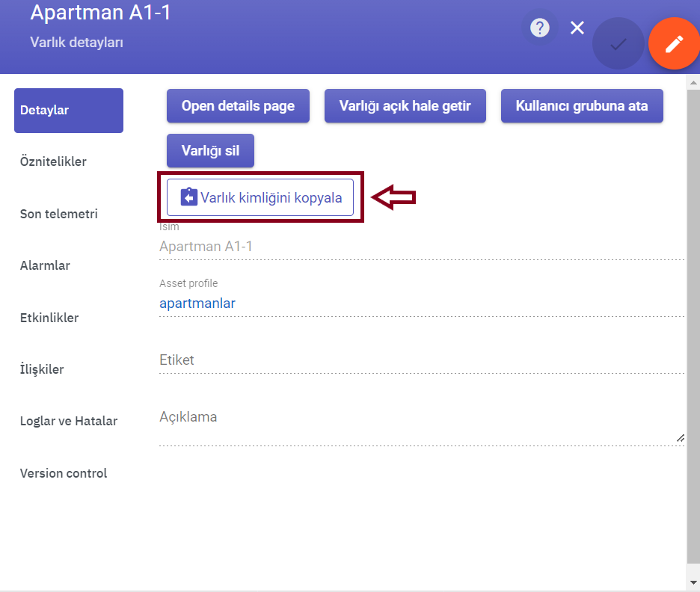The image size is (700, 592).
Task: Click the vertical scrollbar thumb
Action: 693,327
